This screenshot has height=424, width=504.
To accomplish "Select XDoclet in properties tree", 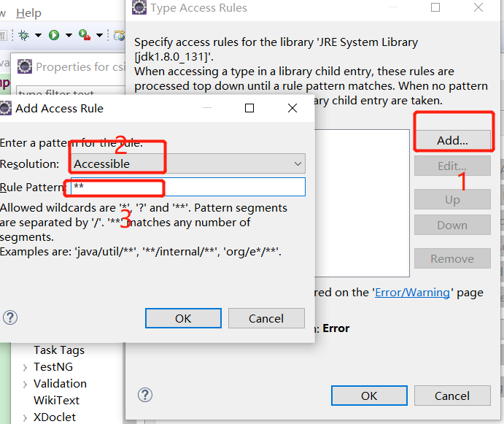I will click(55, 417).
